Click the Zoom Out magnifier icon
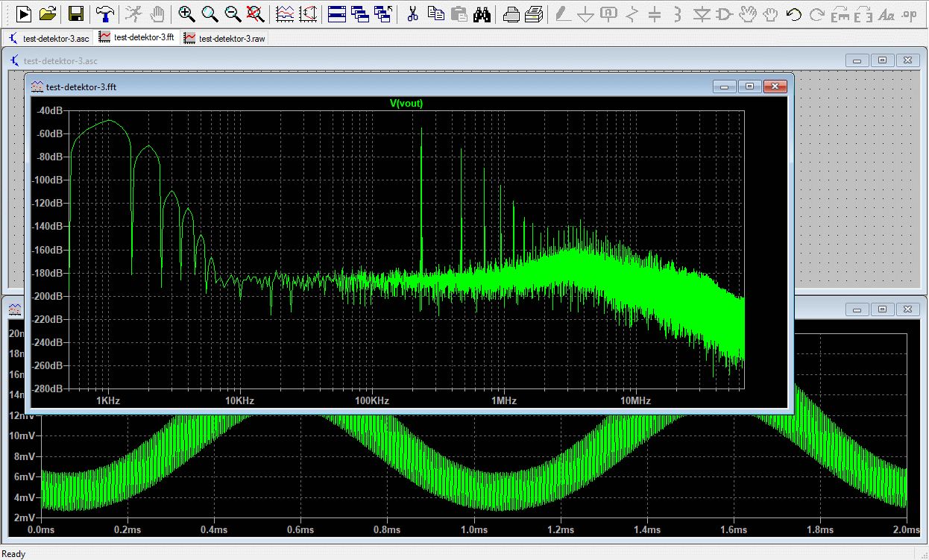 coord(233,13)
